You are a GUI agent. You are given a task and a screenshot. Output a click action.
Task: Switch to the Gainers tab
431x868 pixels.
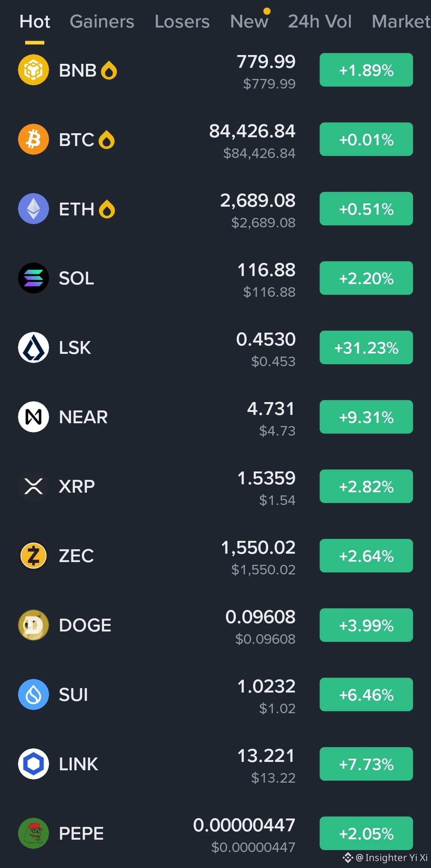[102, 22]
